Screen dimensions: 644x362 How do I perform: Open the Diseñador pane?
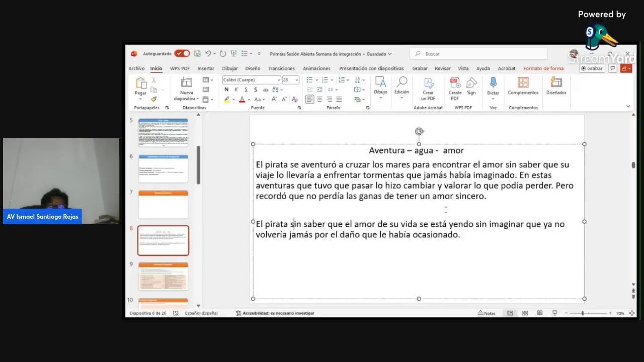tap(556, 86)
